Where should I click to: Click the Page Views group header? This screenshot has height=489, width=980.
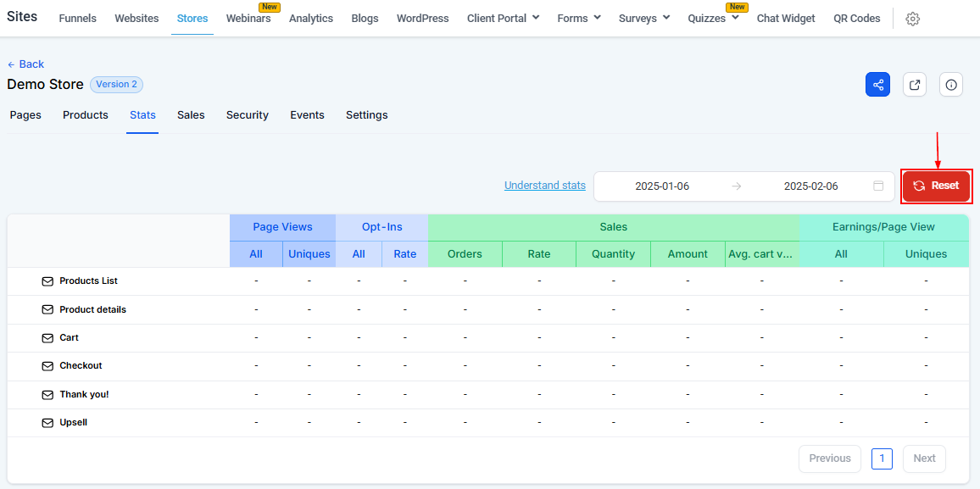(x=282, y=227)
